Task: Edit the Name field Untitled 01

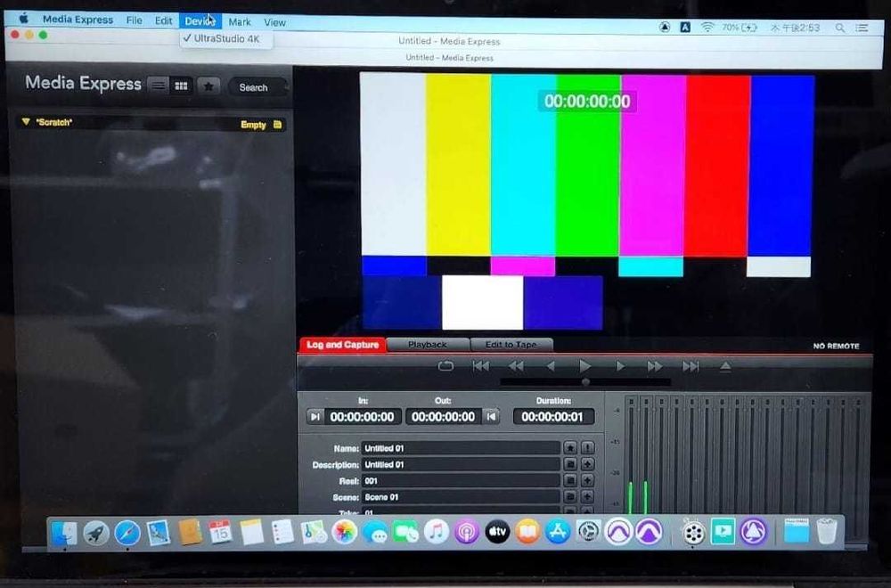Action: (x=461, y=448)
